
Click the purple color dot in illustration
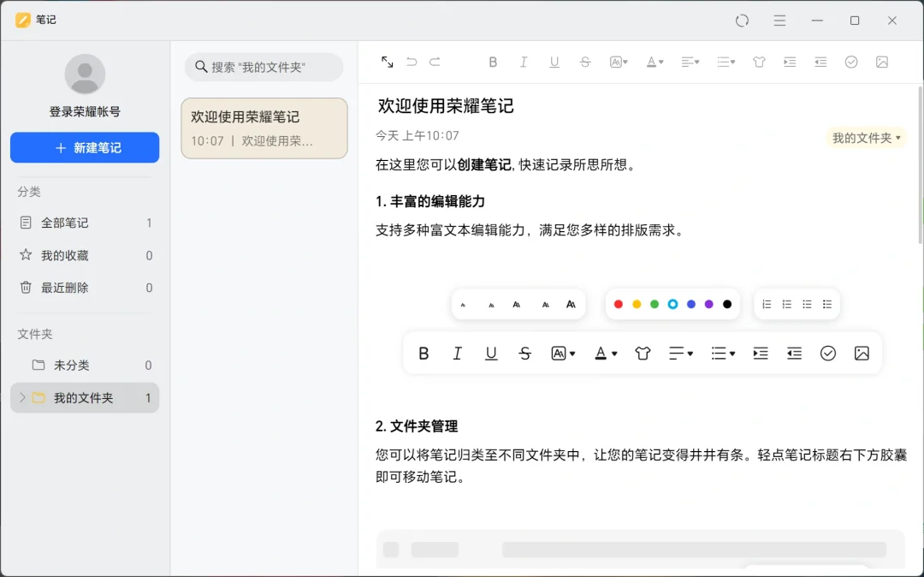coord(709,304)
